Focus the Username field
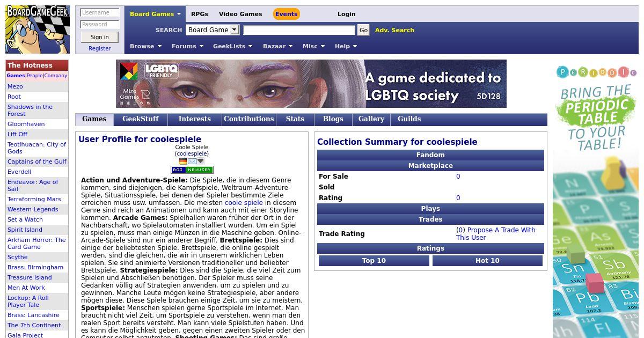Screen dimensions: 644x338 point(100,12)
